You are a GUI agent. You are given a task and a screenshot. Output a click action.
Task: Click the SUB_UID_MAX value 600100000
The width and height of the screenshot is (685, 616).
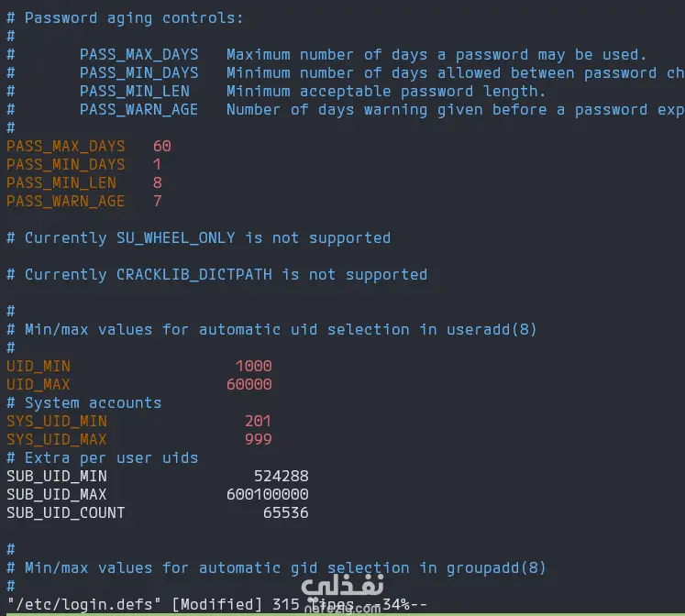pos(267,494)
